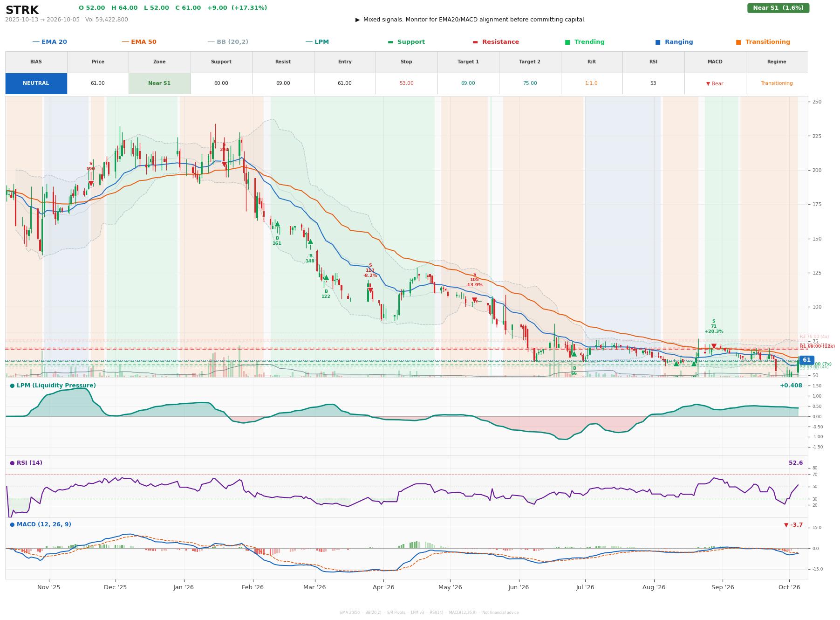Viewport: 840px width, 620px height.
Task: Click the MACD Bear indicator cell
Action: (x=715, y=83)
